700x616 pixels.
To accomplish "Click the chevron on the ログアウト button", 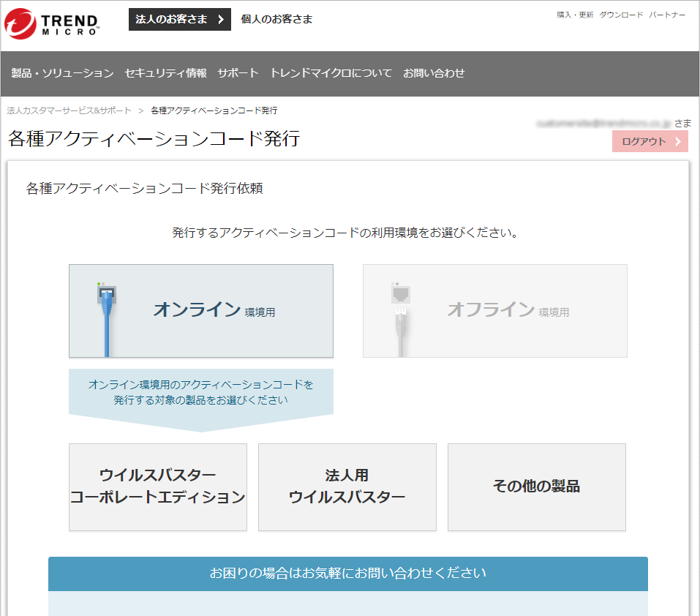I will [678, 142].
